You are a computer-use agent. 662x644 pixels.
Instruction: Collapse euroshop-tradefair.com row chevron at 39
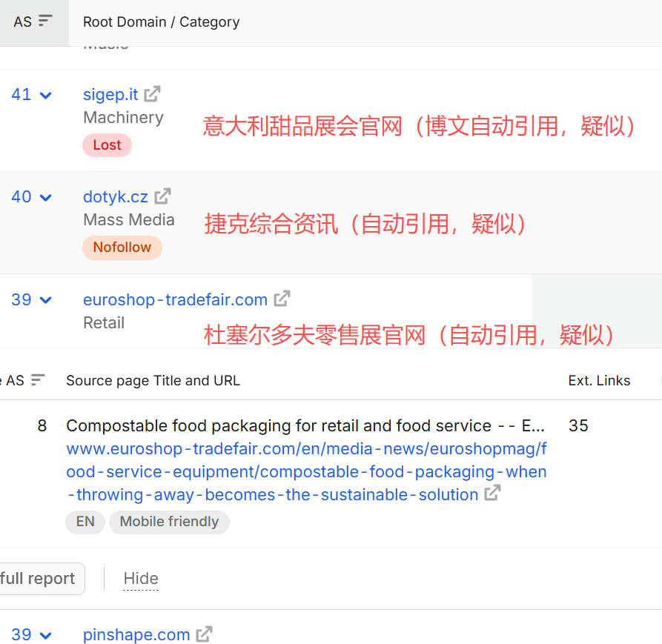[46, 300]
